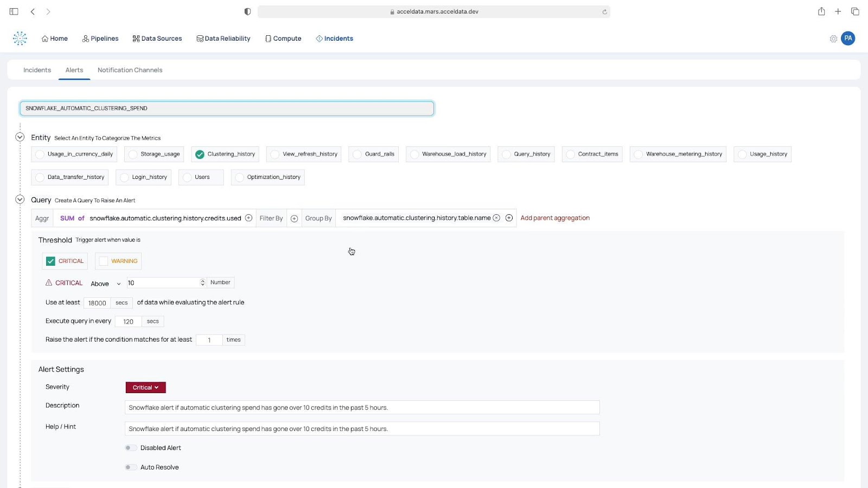
Task: Add another aggregation metric with plus icon after credits.used
Action: [x=248, y=218]
